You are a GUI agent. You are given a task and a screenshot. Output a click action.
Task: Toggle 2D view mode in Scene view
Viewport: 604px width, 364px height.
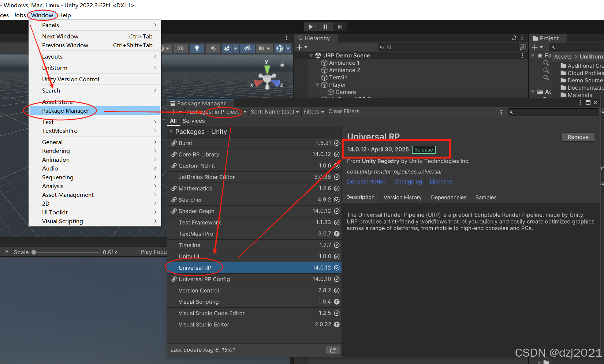tap(181, 48)
